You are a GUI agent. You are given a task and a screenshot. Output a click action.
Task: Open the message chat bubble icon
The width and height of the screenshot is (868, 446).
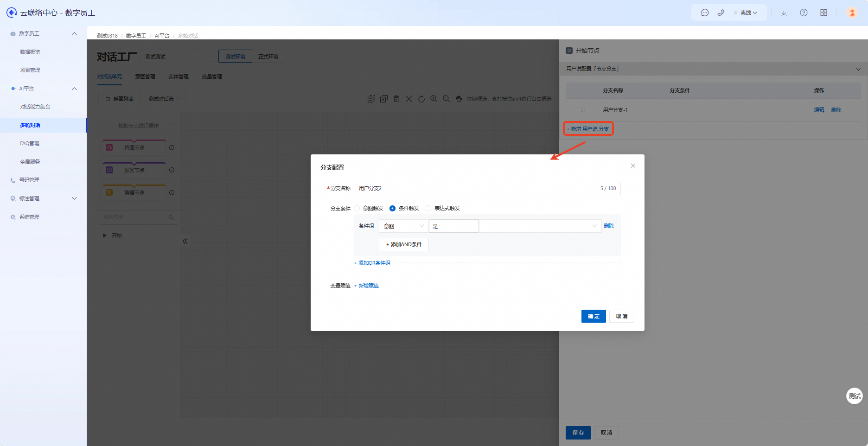point(705,13)
